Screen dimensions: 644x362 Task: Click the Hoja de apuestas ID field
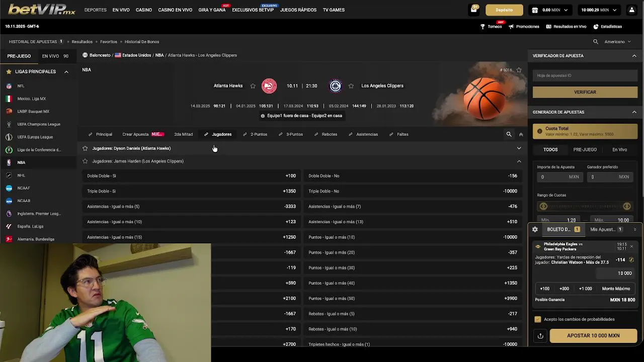[585, 75]
